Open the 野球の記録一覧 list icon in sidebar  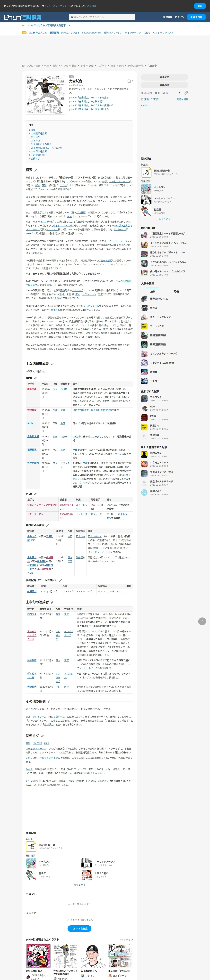(x=146, y=172)
